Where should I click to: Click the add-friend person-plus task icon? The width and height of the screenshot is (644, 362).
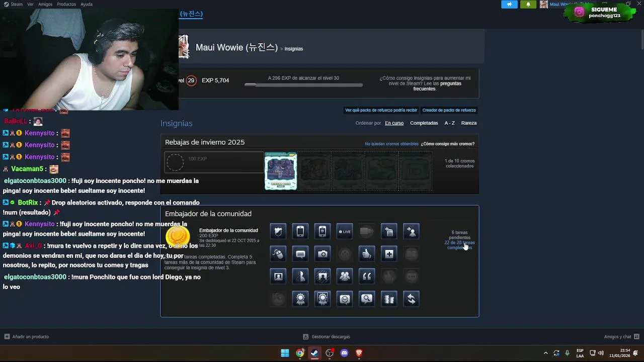tap(411, 232)
